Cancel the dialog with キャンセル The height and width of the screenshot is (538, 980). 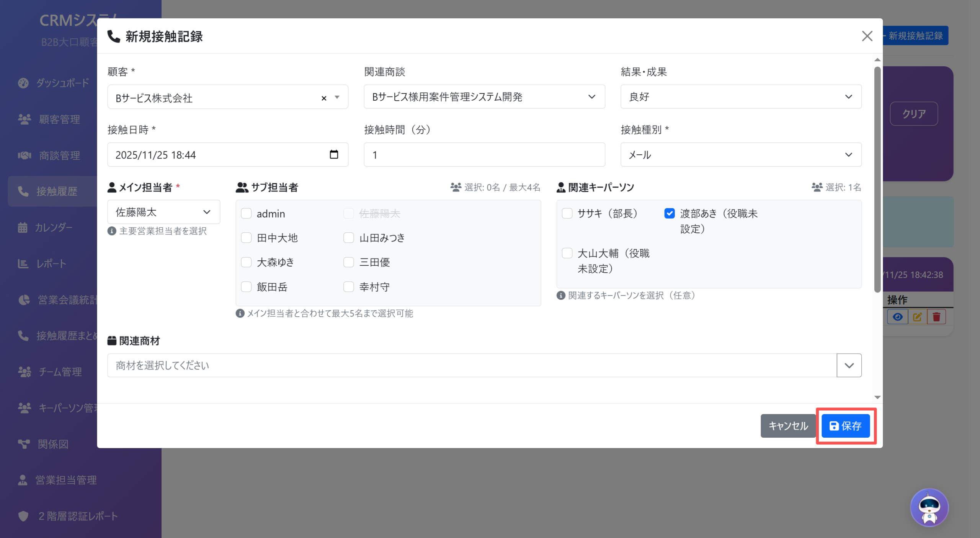pyautogui.click(x=788, y=426)
